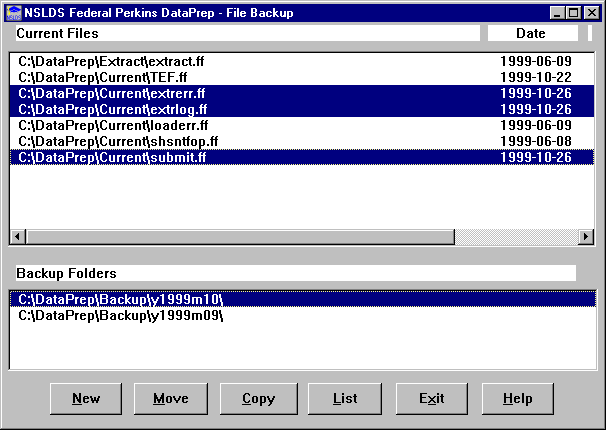Select file C:\DataPrep\Current\extrerr.ff
606x430 pixels.
tap(302, 93)
